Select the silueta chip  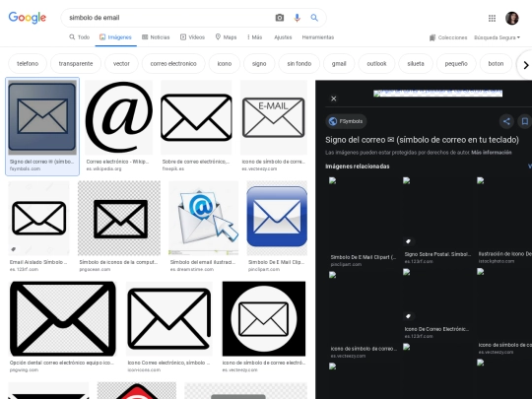tap(416, 64)
